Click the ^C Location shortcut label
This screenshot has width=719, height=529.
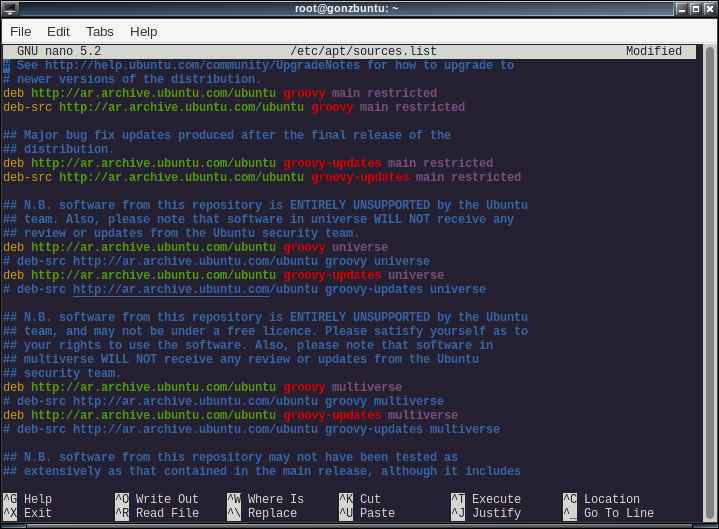pos(602,499)
